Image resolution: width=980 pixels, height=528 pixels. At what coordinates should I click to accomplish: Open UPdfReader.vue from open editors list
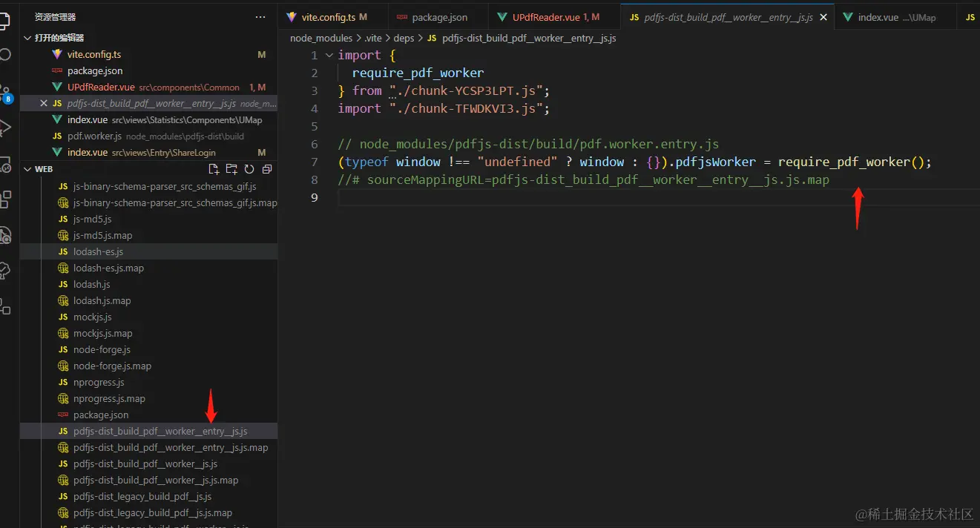[148, 87]
